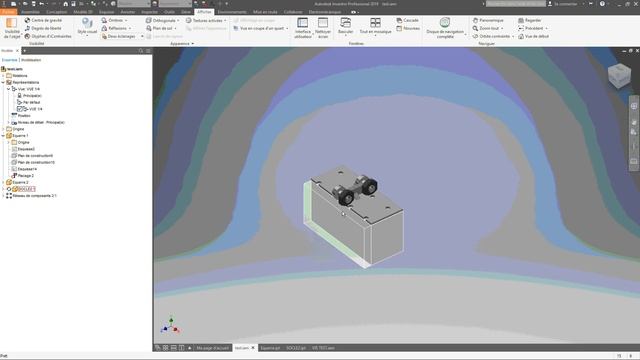Image resolution: width=640 pixels, height=360 pixels.
Task: Switch to the Inspecter ribbon tab
Action: click(x=149, y=12)
